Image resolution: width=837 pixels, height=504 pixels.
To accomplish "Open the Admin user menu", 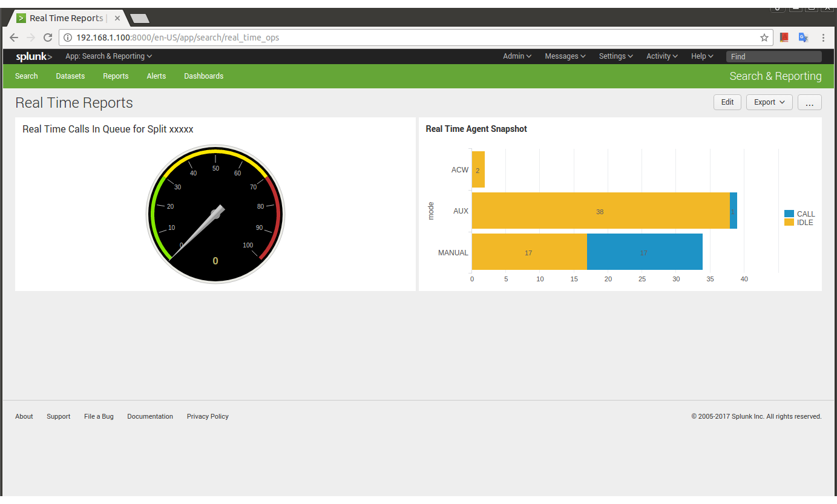I will (x=517, y=56).
